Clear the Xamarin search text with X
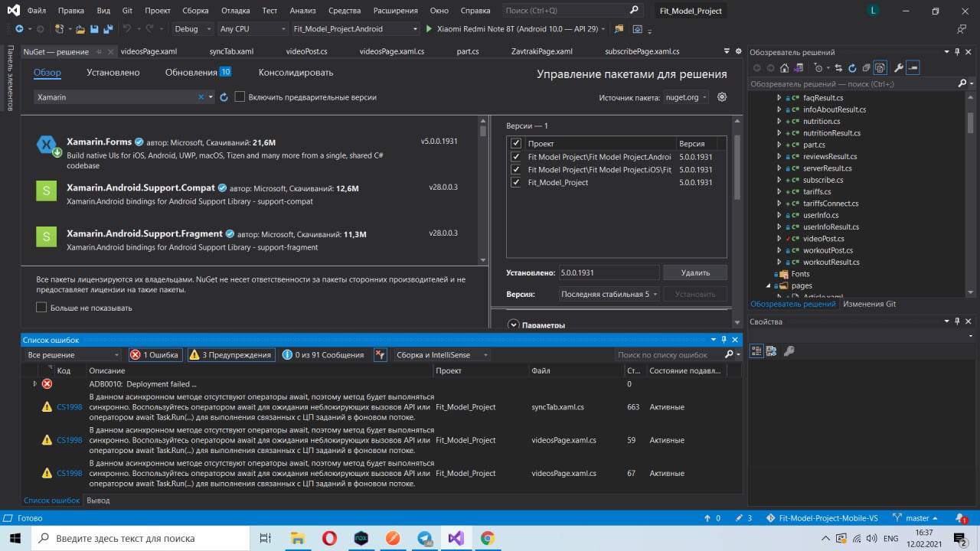This screenshot has height=551, width=980. point(202,97)
